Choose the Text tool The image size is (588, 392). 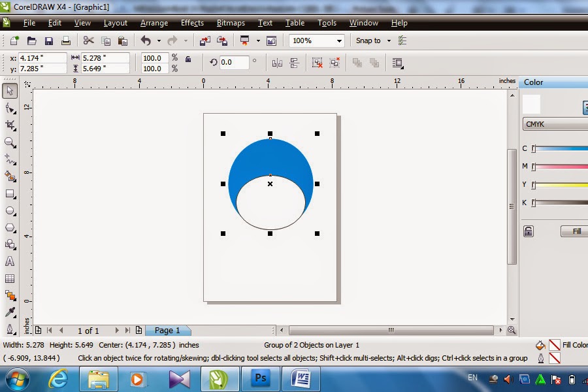coord(9,262)
